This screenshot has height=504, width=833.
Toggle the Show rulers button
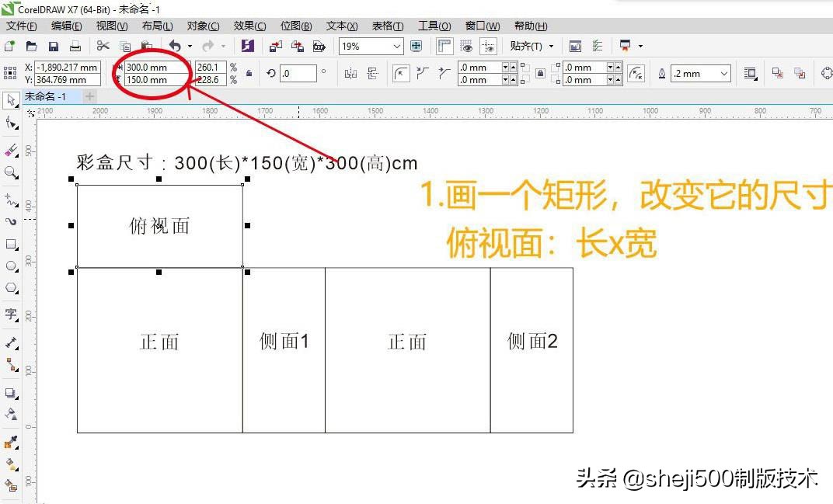(444, 46)
